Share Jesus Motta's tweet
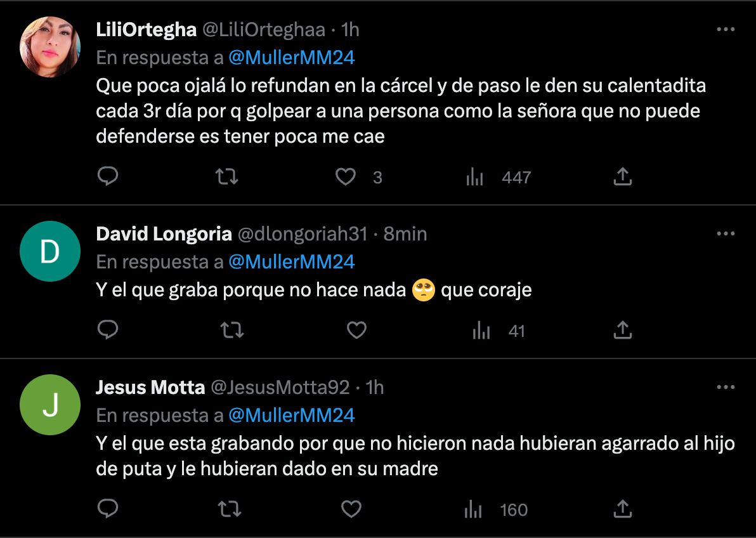 623,509
